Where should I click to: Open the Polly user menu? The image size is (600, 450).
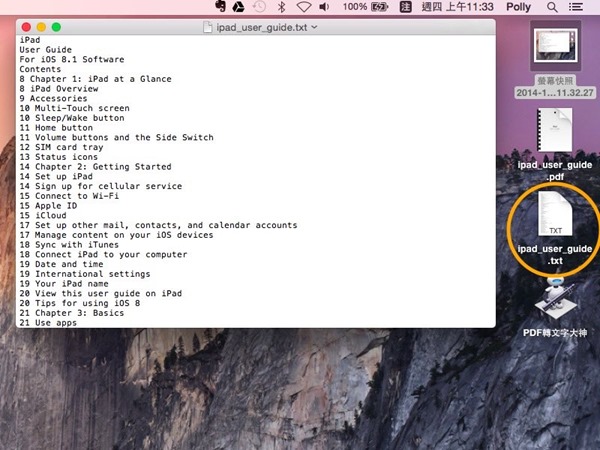pyautogui.click(x=518, y=7)
